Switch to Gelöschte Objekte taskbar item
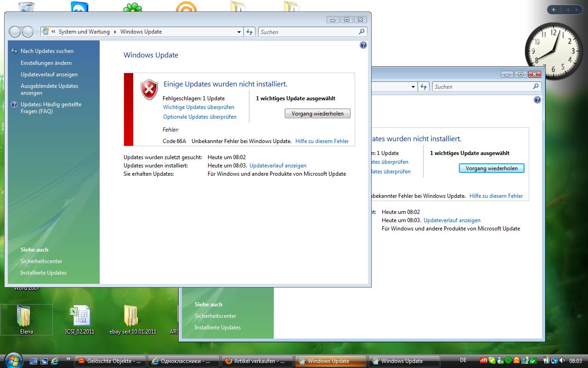 (109, 361)
